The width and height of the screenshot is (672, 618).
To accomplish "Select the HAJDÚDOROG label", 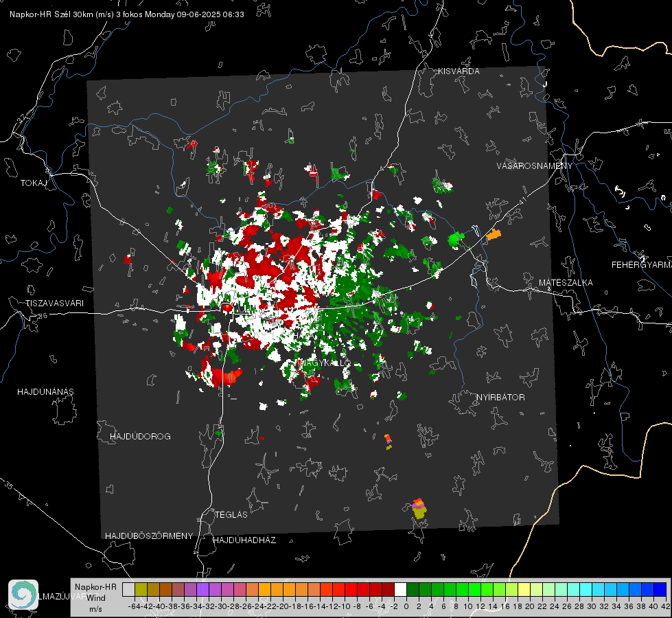I will click(x=140, y=437).
